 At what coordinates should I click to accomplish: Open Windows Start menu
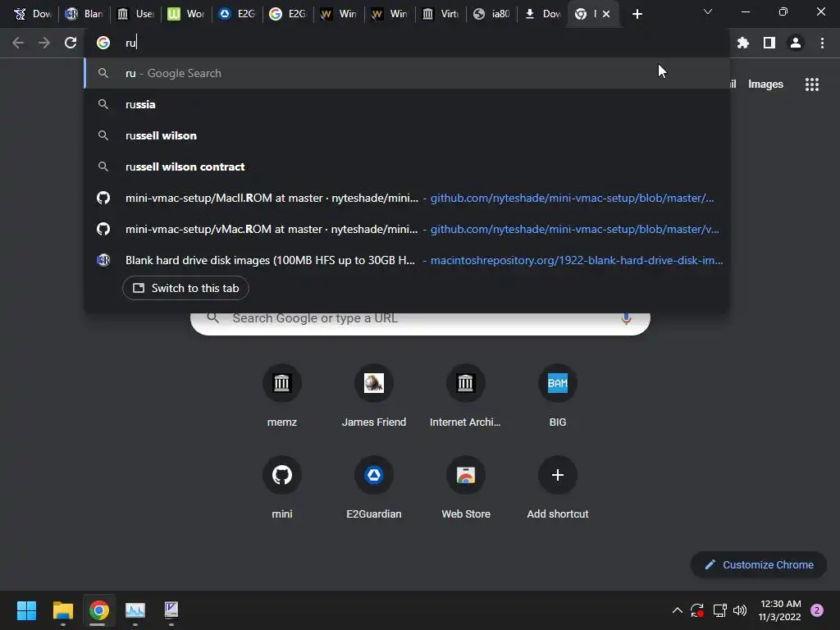click(26, 610)
